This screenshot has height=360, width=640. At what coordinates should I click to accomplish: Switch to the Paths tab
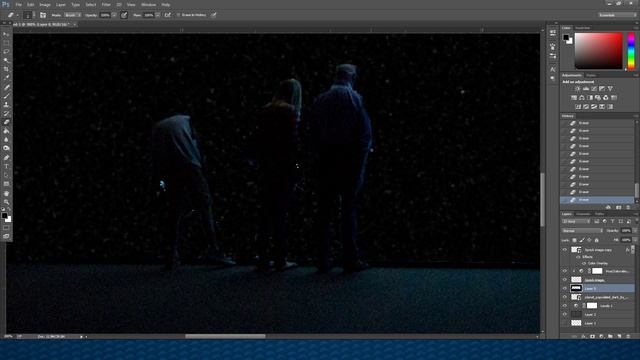[x=599, y=214]
